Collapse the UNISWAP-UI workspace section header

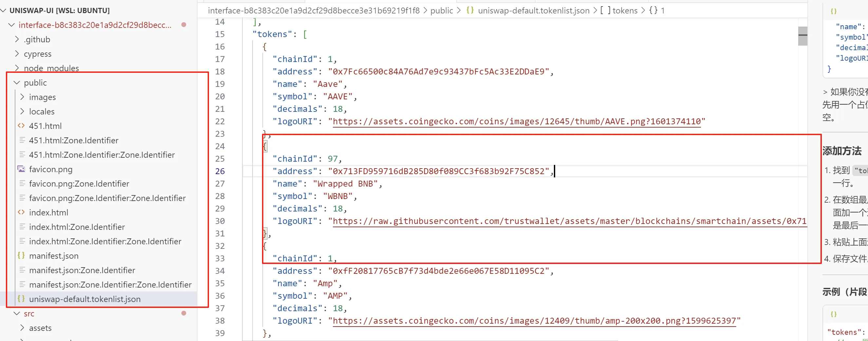(4, 10)
